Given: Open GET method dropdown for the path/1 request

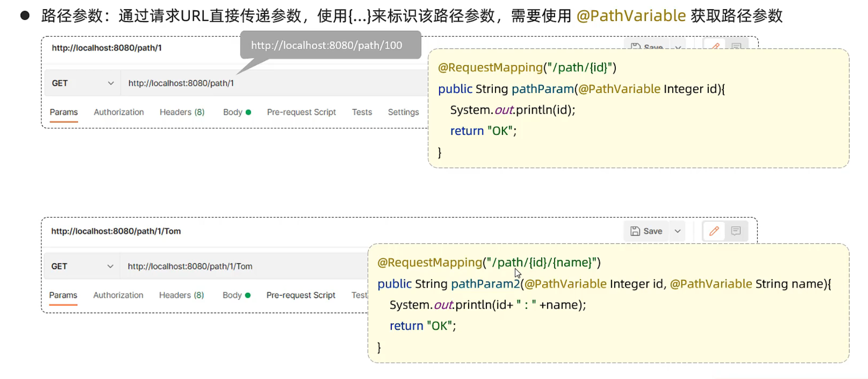Looking at the screenshot, I should [x=83, y=83].
